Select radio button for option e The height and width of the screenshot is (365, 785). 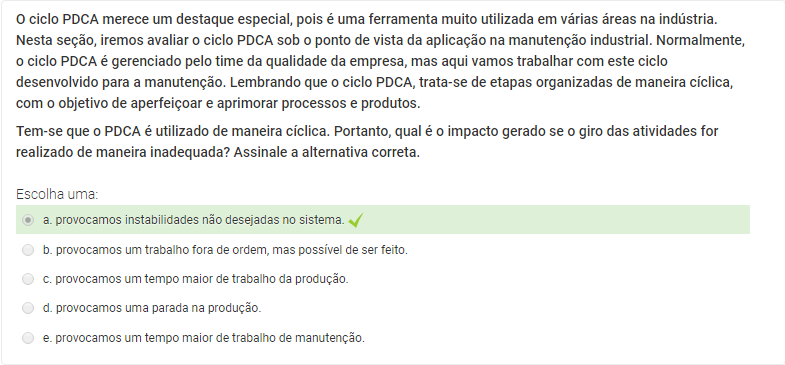28,338
